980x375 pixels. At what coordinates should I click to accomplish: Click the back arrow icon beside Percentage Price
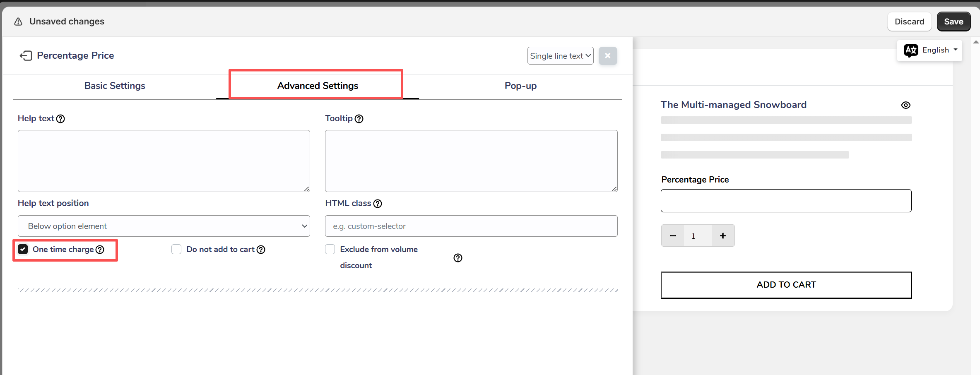coord(26,55)
